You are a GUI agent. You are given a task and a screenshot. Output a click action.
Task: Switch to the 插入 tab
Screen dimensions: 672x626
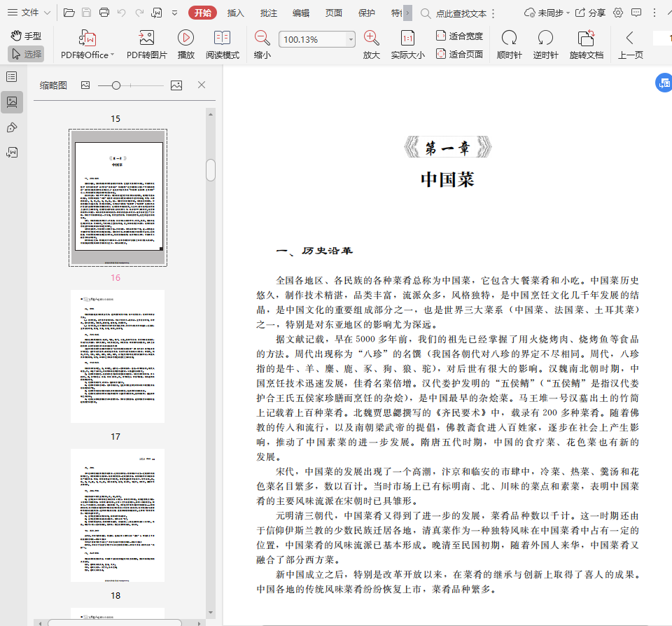coord(235,13)
